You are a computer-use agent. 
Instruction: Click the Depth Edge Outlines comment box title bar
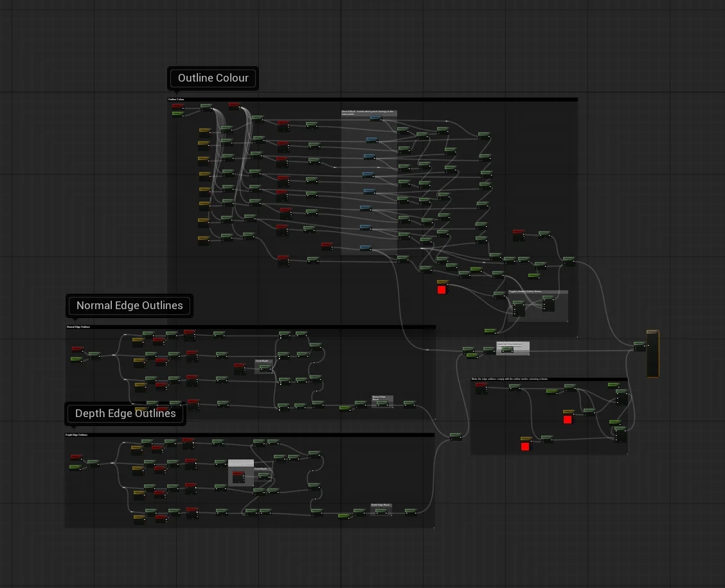(249, 434)
